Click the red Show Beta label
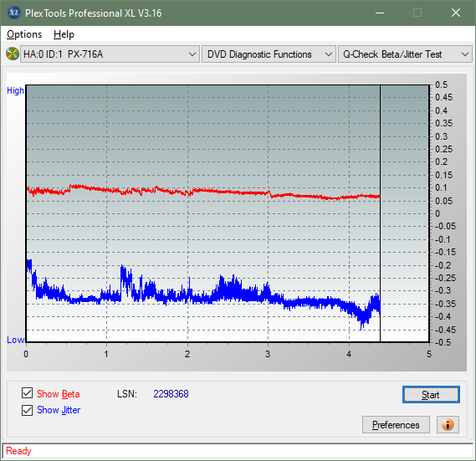Image resolution: width=476 pixels, height=461 pixels. coord(59,394)
